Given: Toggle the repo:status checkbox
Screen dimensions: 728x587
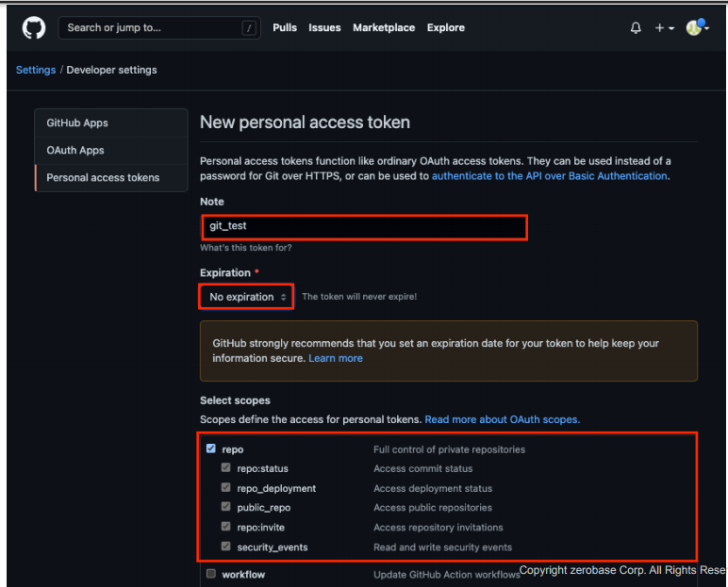Looking at the screenshot, I should 225,468.
